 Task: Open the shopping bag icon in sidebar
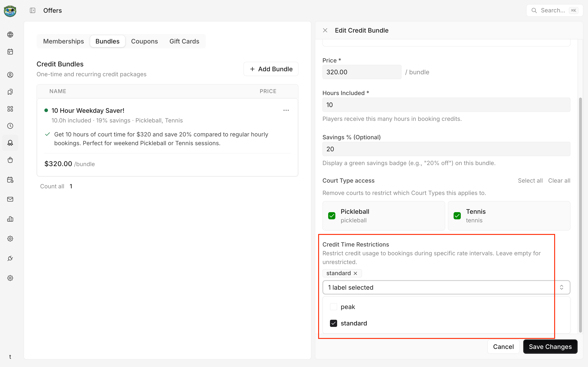(x=10, y=160)
